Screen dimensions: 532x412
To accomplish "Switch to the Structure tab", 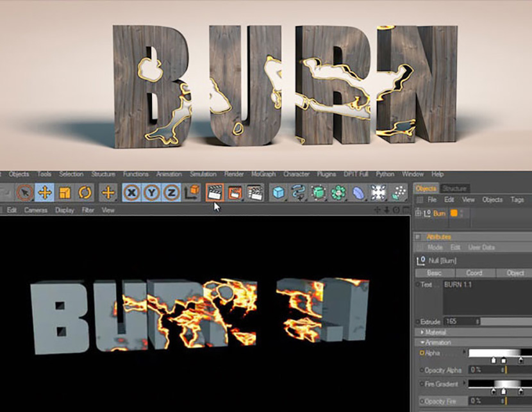I will click(454, 188).
